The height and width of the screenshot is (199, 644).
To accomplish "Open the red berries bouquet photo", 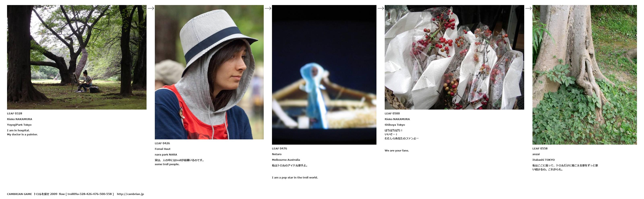I will click(x=455, y=57).
